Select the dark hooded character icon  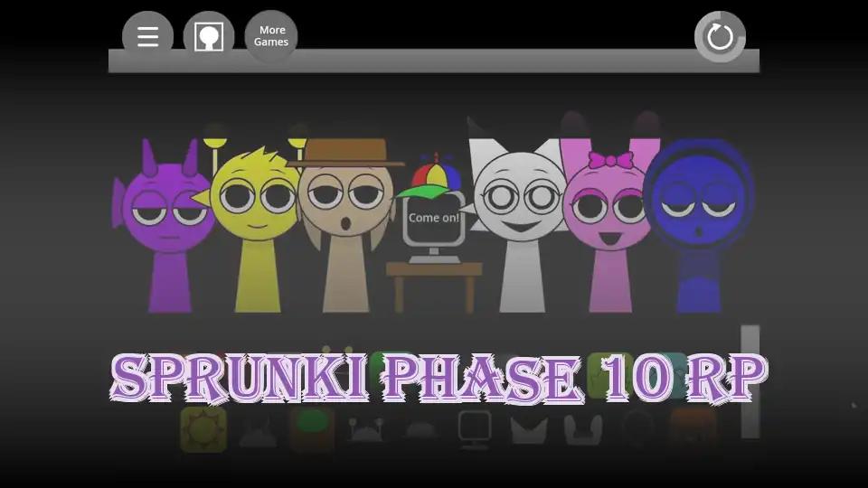[x=637, y=429]
